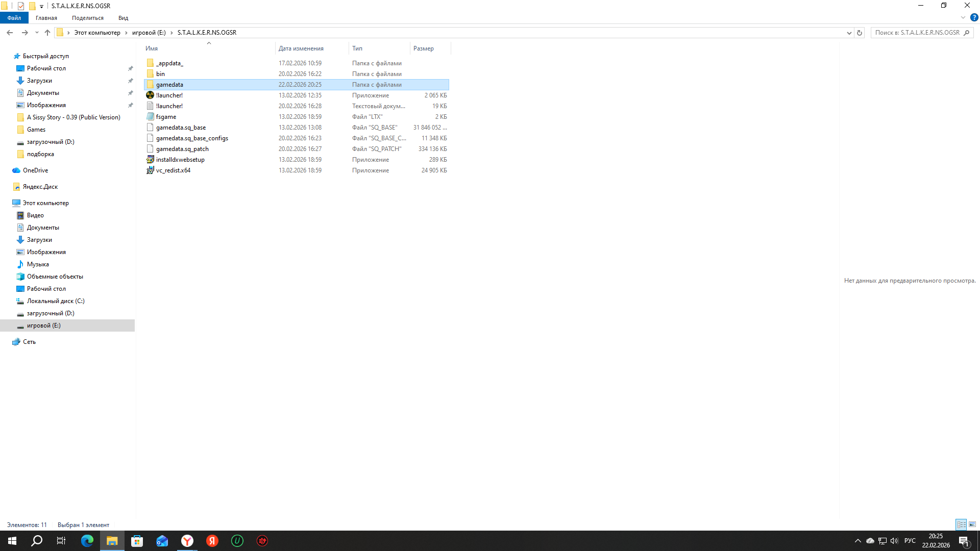This screenshot has width=980, height=551.
Task: Open Yandex Browser from the taskbar
Action: 187,541
